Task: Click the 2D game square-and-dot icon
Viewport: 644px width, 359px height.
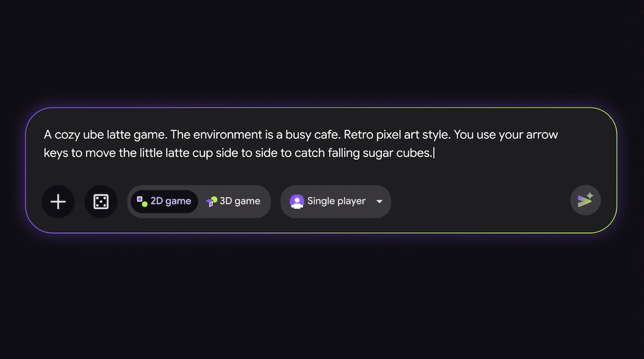Action: coord(142,201)
